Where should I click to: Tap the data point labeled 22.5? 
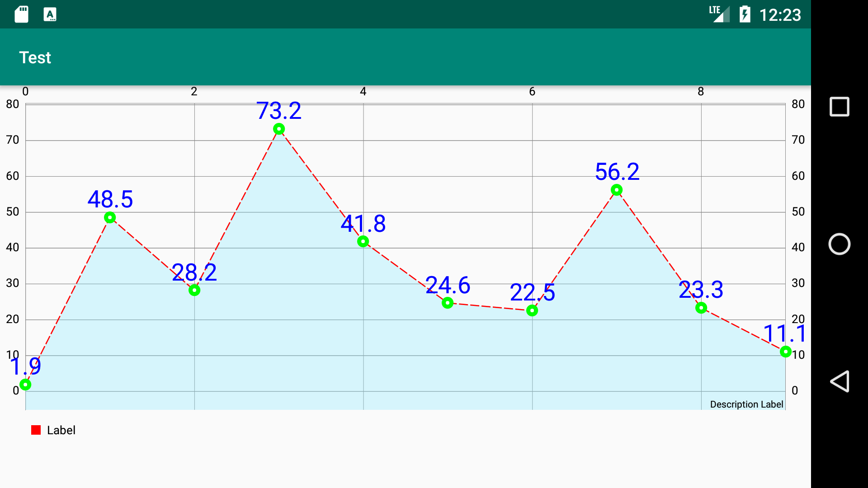point(532,310)
